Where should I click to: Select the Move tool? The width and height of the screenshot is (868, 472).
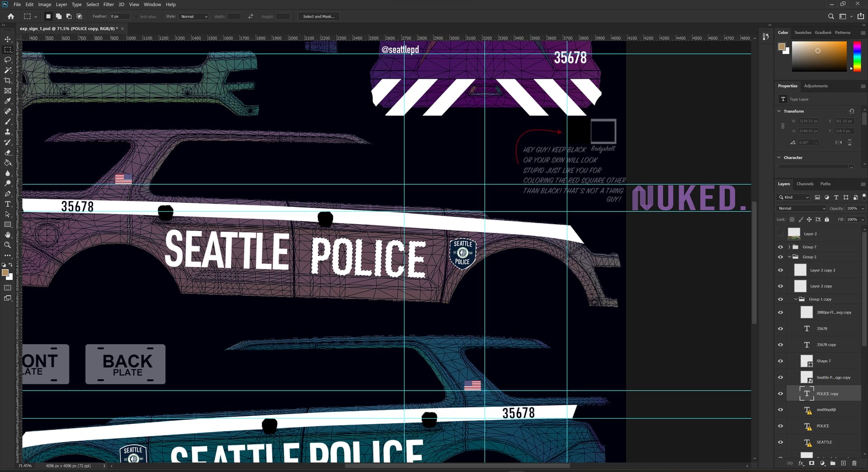8,39
